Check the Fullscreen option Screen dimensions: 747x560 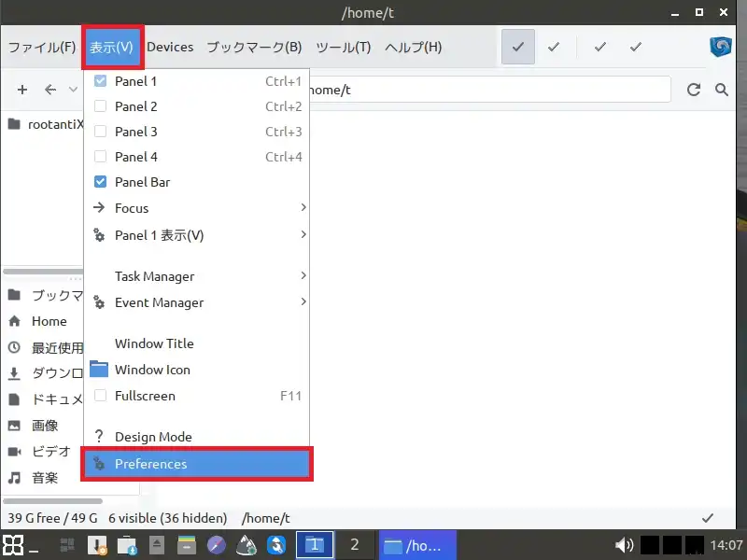tap(101, 396)
